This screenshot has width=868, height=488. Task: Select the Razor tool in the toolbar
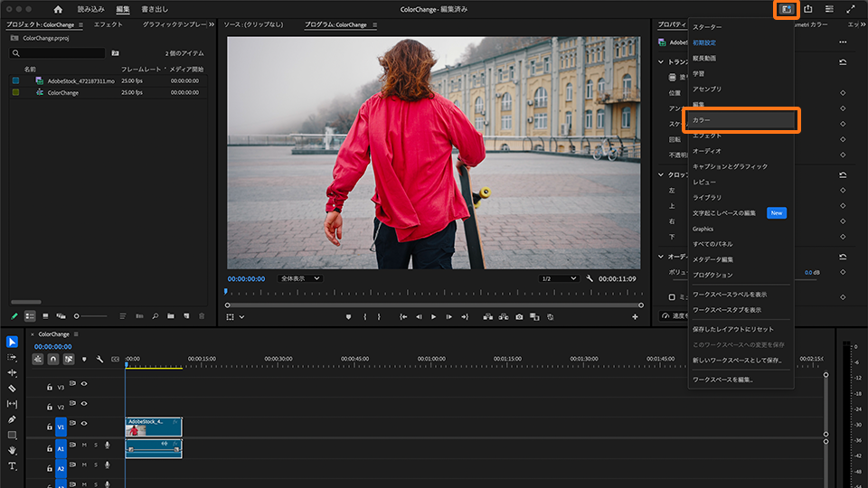13,388
